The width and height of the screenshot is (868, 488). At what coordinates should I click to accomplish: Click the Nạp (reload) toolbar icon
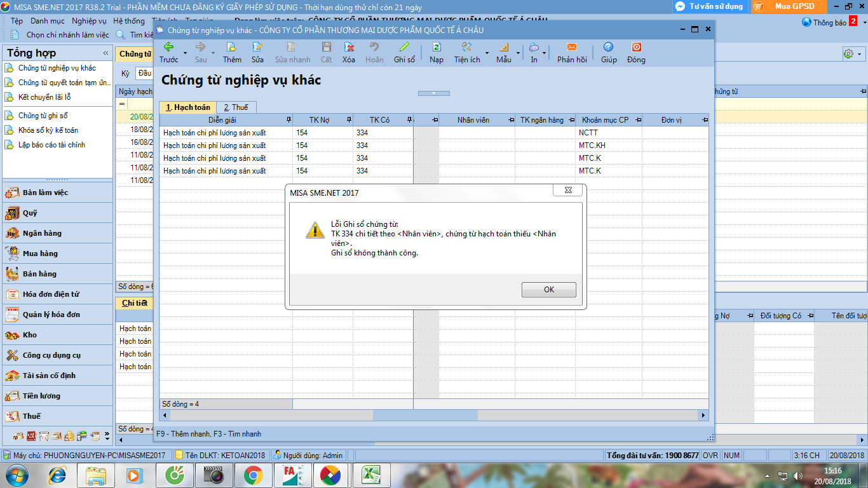(437, 52)
